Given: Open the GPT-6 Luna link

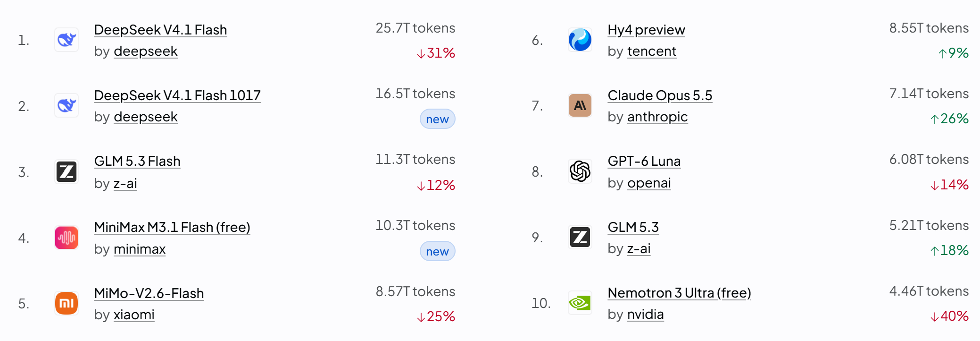Looking at the screenshot, I should pyautogui.click(x=644, y=161).
